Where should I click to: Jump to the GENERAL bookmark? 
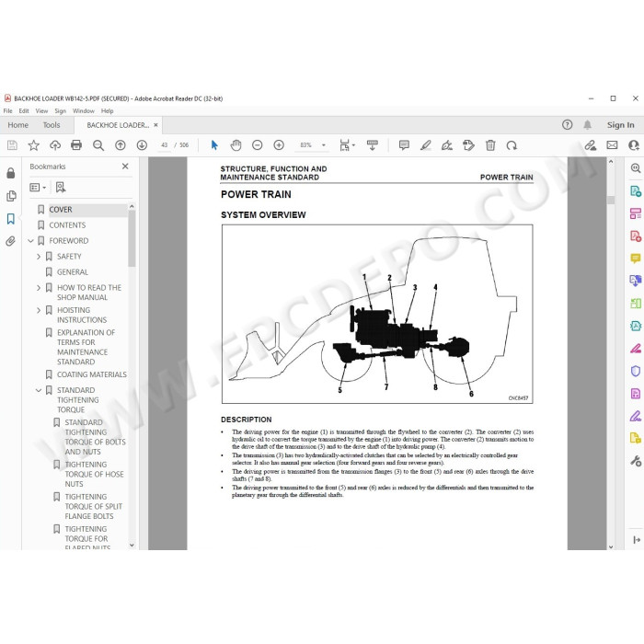[73, 272]
